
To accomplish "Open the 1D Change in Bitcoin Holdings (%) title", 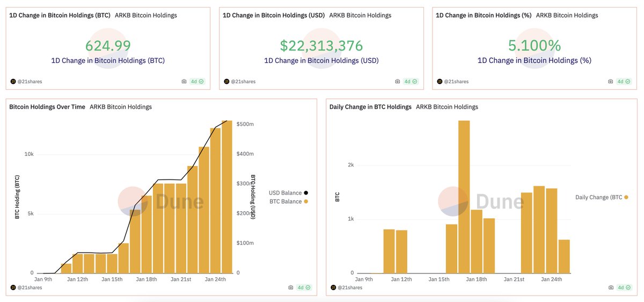I will pos(484,16).
